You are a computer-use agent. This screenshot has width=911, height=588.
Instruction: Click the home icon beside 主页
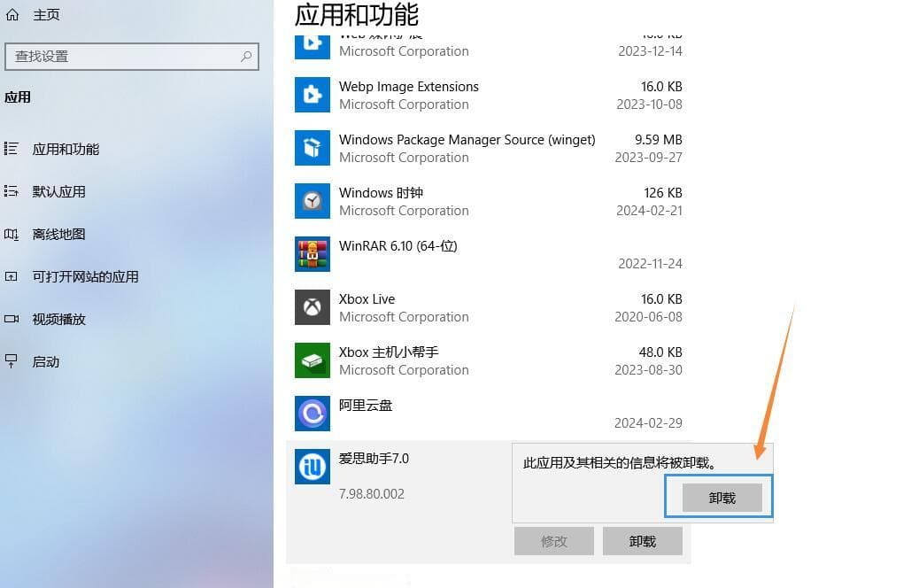(x=12, y=14)
